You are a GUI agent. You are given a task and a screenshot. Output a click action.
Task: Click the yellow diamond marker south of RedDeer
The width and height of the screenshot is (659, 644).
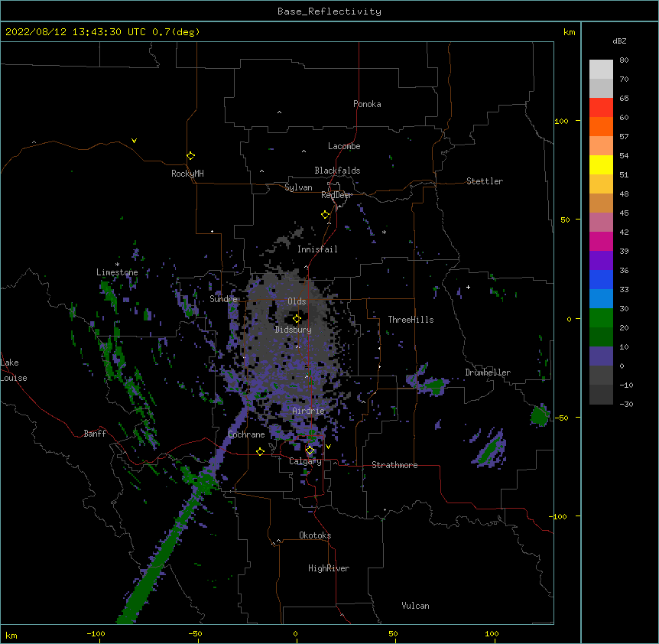point(325,214)
